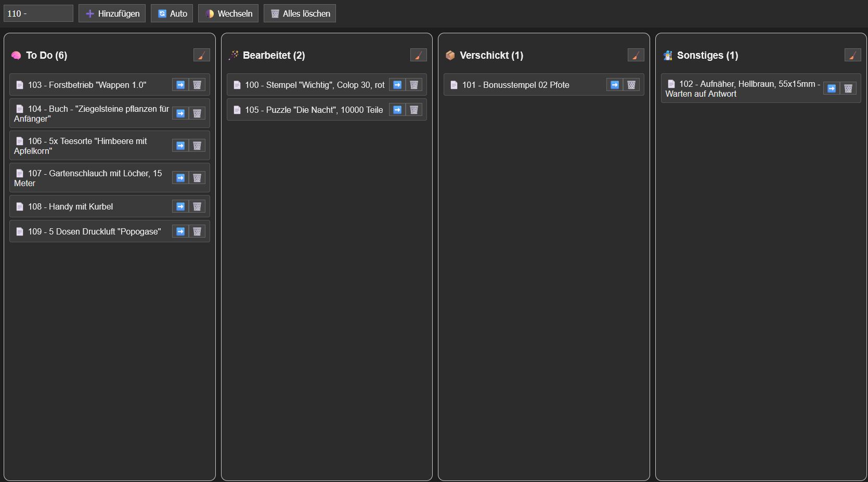
Task: Delete task 103 Forstbetrieb Wappen
Action: (x=197, y=85)
